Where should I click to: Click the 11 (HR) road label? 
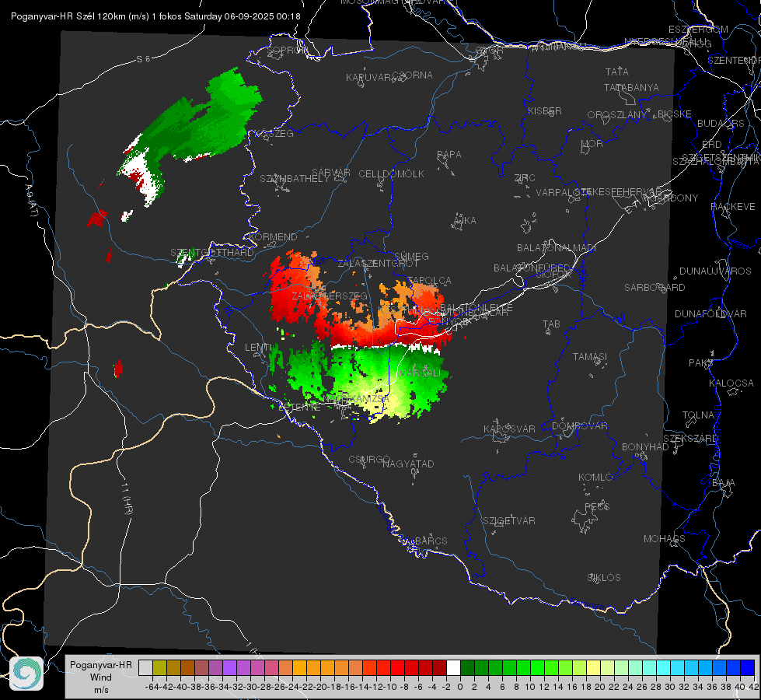(x=127, y=498)
